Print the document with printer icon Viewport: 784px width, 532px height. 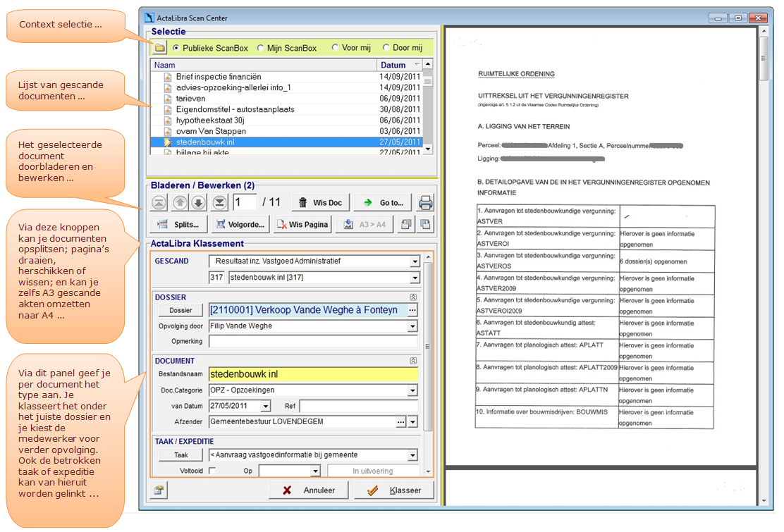(426, 202)
